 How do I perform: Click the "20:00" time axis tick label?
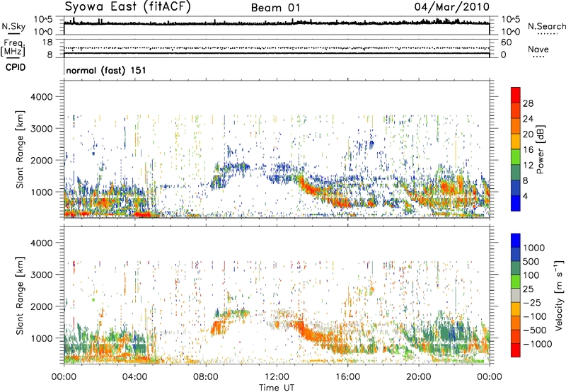(x=418, y=377)
